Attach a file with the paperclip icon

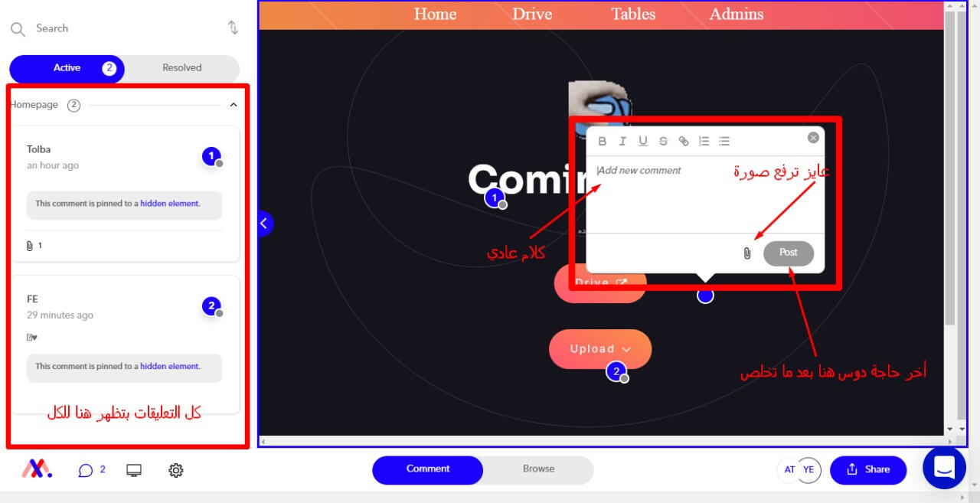(747, 253)
